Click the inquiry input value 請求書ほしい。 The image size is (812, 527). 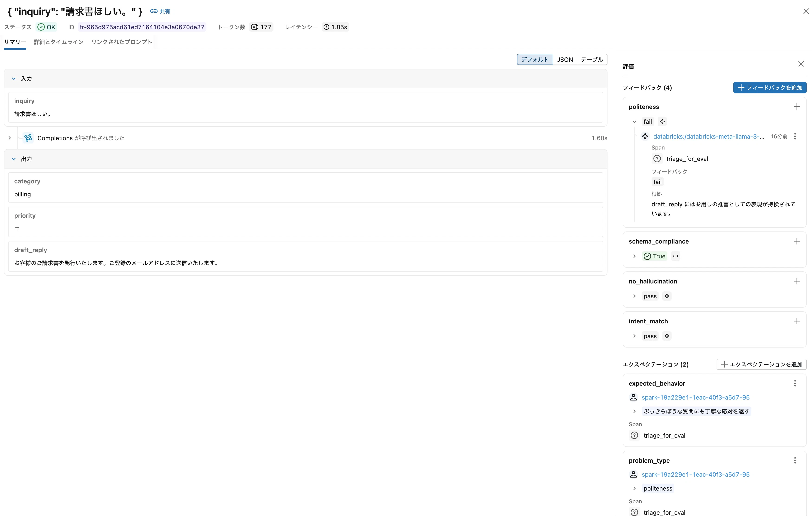33,114
